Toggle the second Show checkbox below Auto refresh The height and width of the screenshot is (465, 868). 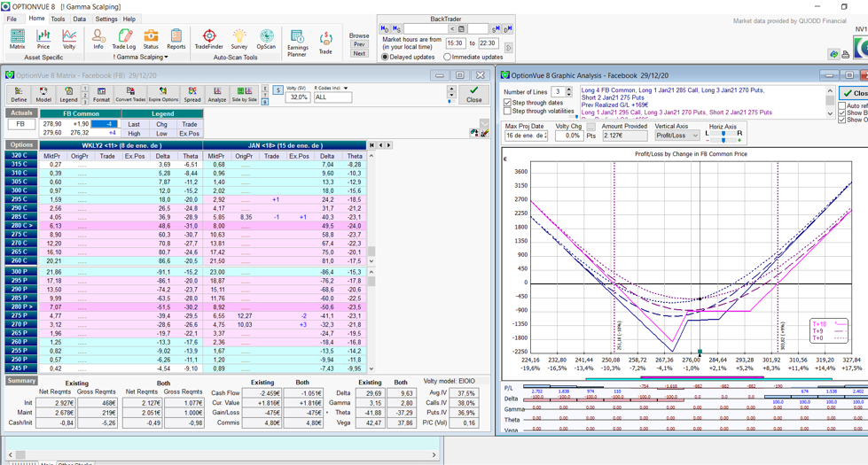[842, 120]
